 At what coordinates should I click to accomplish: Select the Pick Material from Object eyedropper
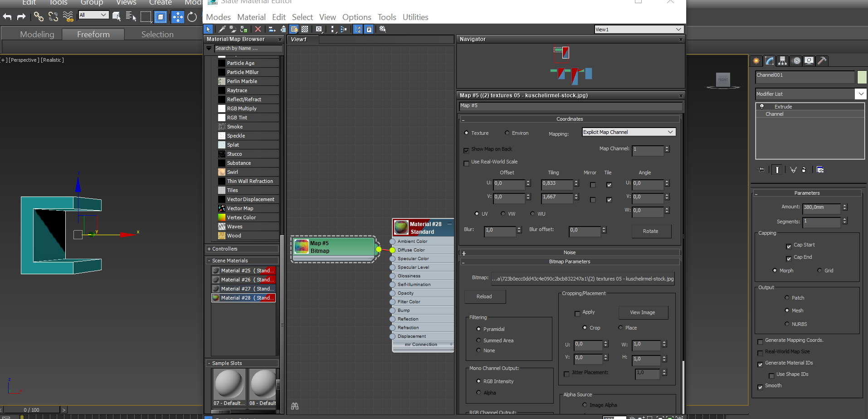click(222, 29)
